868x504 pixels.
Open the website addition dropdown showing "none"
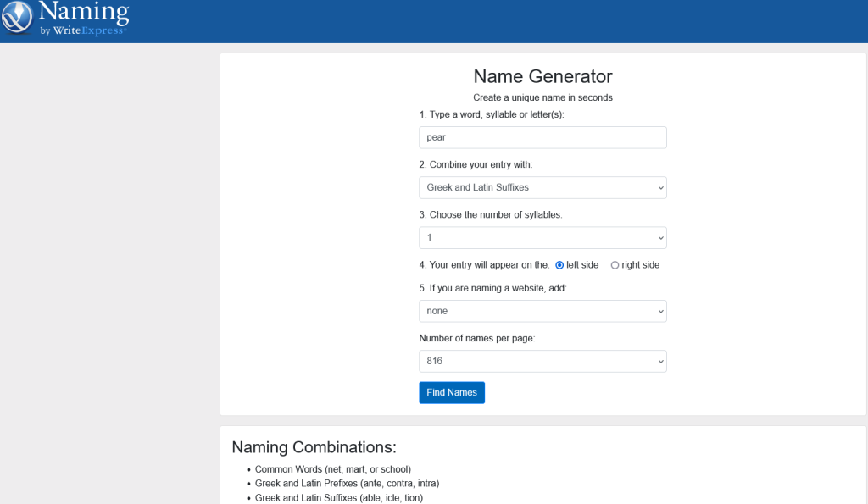(x=542, y=311)
